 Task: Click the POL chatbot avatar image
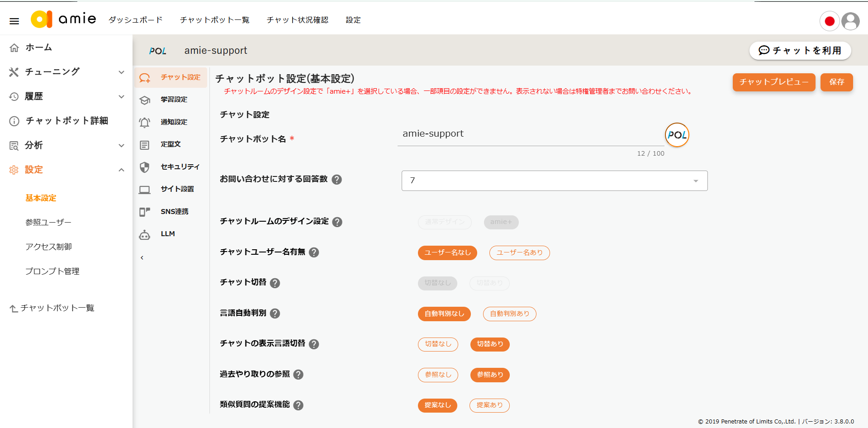[x=677, y=135]
